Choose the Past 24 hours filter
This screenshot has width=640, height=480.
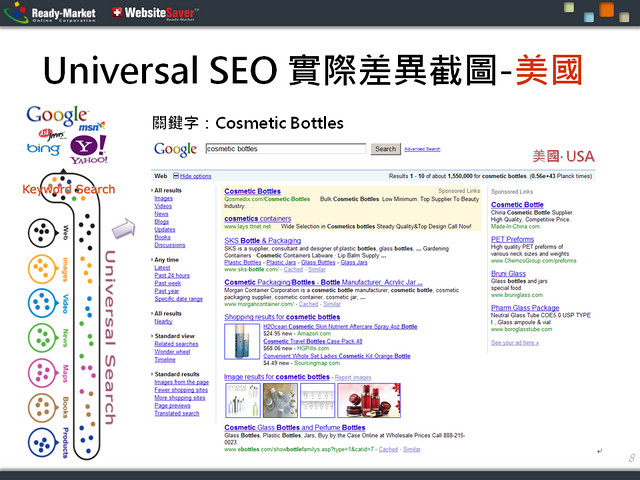[x=172, y=276]
